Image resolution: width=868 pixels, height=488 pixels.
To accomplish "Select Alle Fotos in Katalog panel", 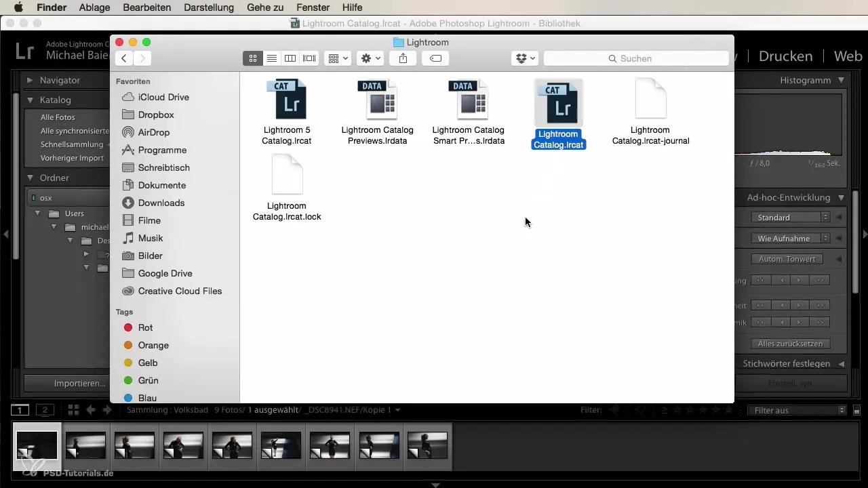I will click(x=58, y=117).
